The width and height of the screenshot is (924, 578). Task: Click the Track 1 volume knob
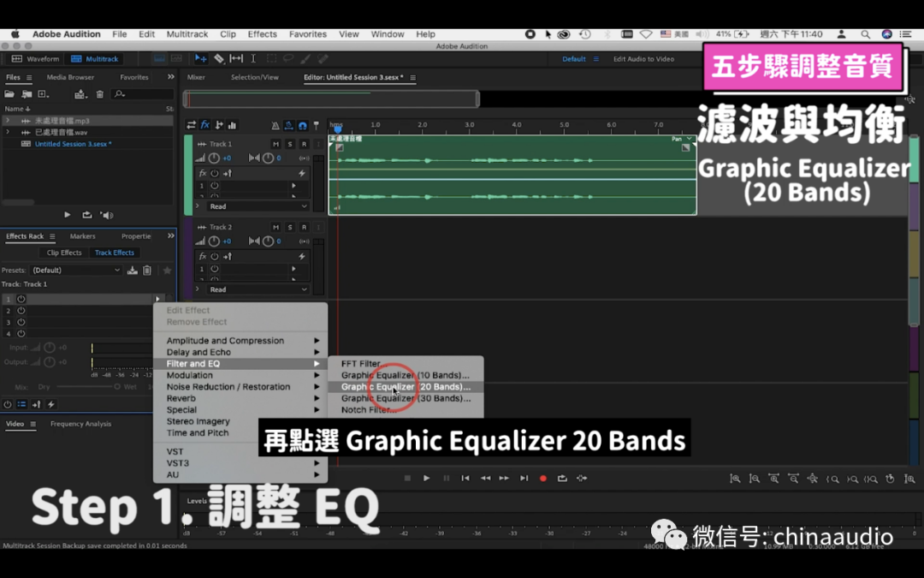[x=214, y=158]
